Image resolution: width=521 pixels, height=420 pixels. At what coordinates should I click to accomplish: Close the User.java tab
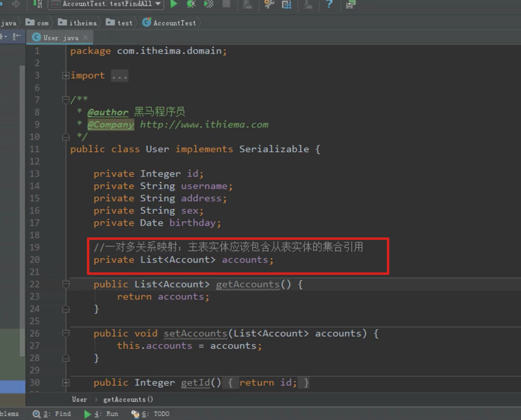pyautogui.click(x=86, y=37)
